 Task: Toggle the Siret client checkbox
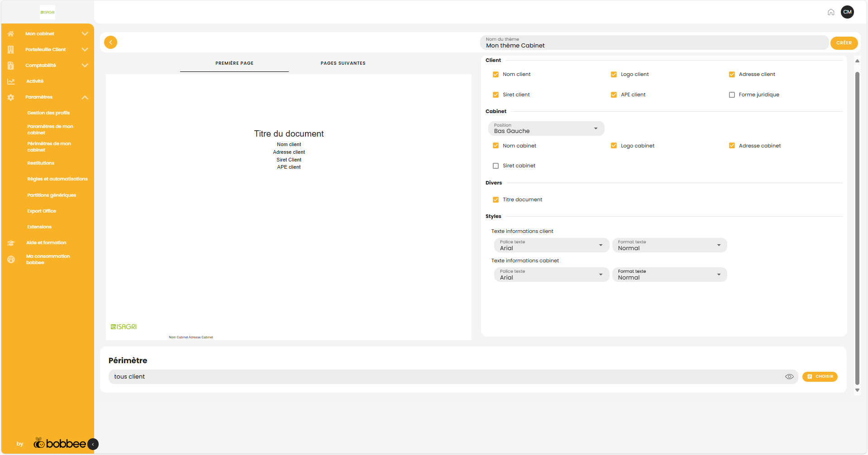tap(496, 95)
